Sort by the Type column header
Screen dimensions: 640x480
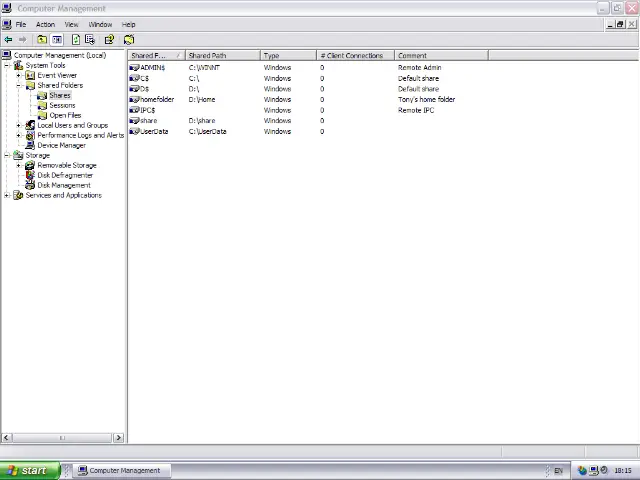[289, 56]
